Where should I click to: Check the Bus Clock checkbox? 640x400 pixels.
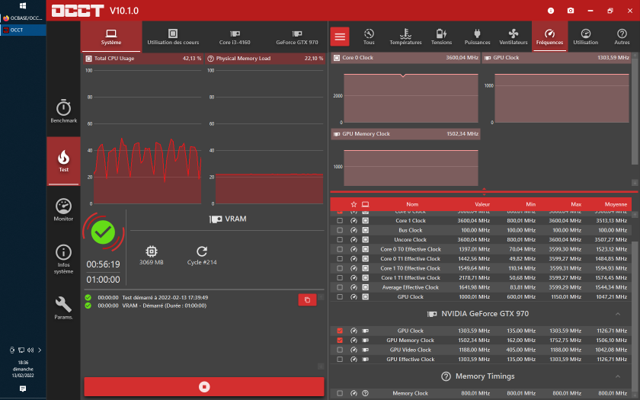pyautogui.click(x=340, y=230)
